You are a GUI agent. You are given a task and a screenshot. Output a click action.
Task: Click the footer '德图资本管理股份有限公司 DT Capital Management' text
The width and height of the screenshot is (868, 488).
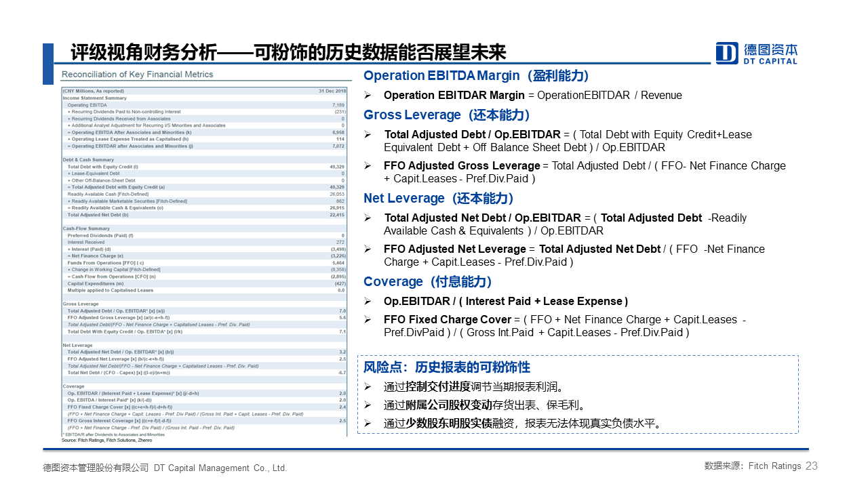click(x=165, y=468)
